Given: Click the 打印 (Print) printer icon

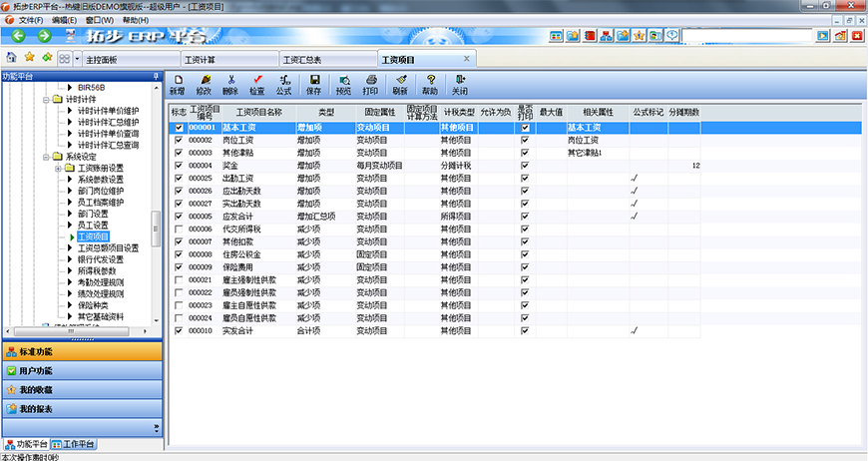Looking at the screenshot, I should pyautogui.click(x=371, y=84).
